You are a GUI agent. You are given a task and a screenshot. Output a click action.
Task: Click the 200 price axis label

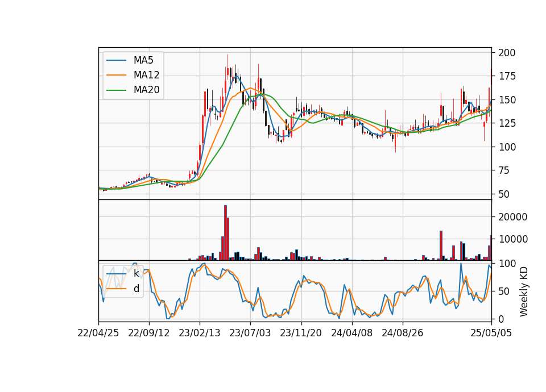tap(507, 53)
